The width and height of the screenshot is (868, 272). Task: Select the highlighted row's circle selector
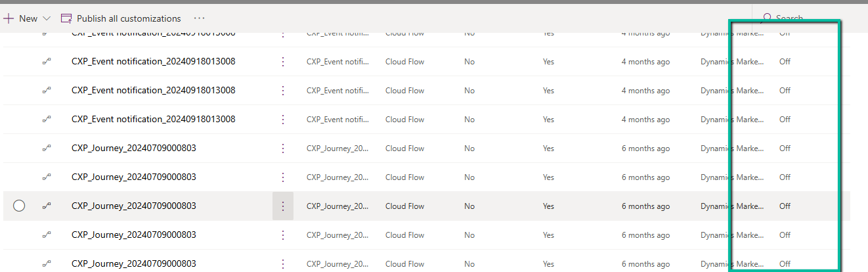[19, 206]
